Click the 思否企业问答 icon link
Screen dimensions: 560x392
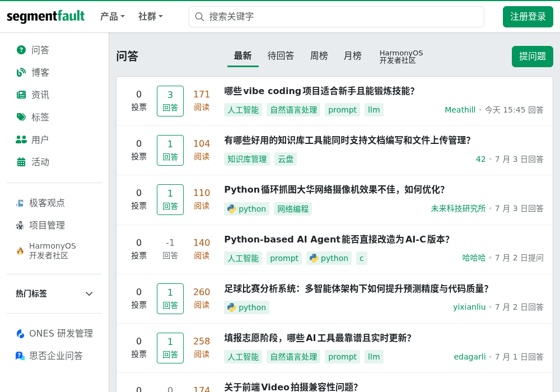20,356
